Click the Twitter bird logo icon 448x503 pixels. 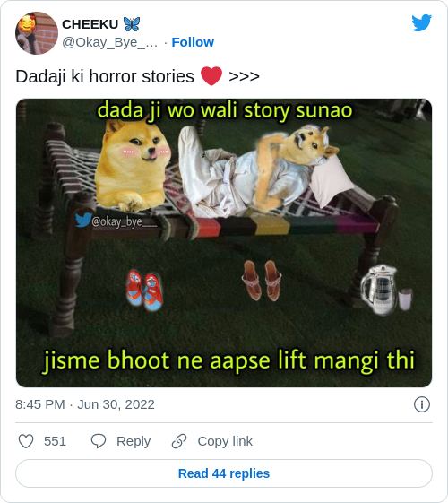click(422, 22)
